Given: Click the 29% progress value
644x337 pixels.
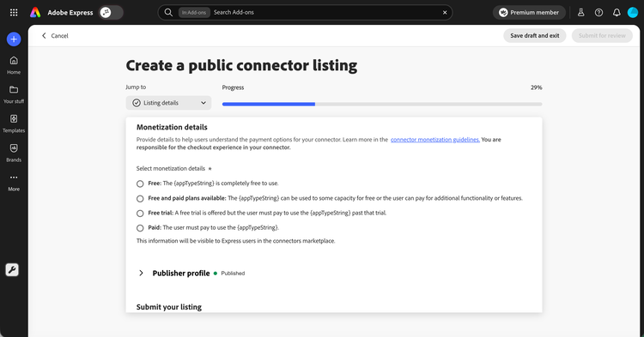Looking at the screenshot, I should tap(536, 87).
